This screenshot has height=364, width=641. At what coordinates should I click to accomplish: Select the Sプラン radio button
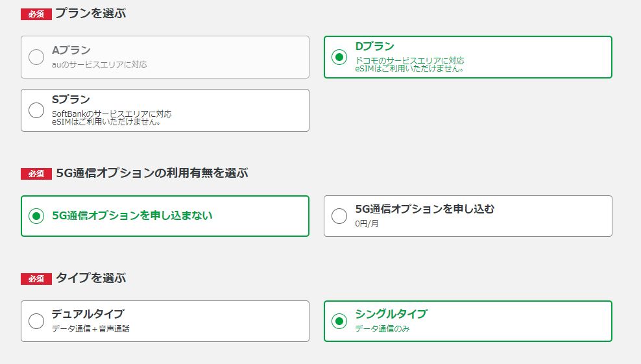tap(36, 110)
